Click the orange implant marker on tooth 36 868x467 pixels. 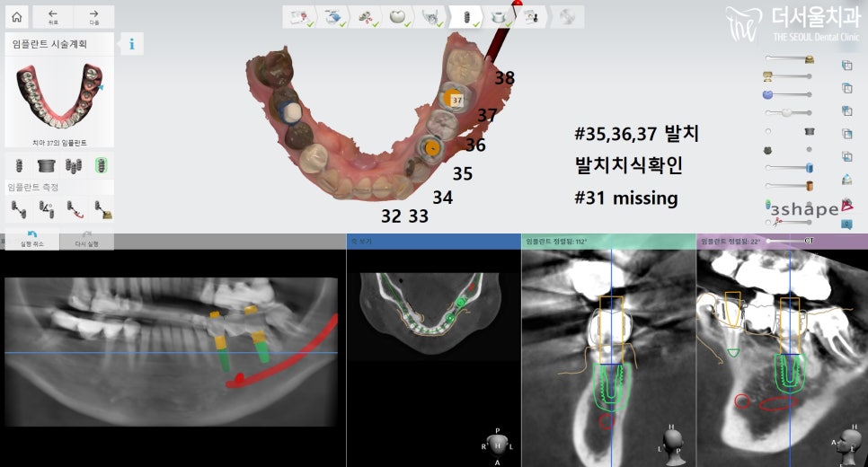[x=432, y=147]
